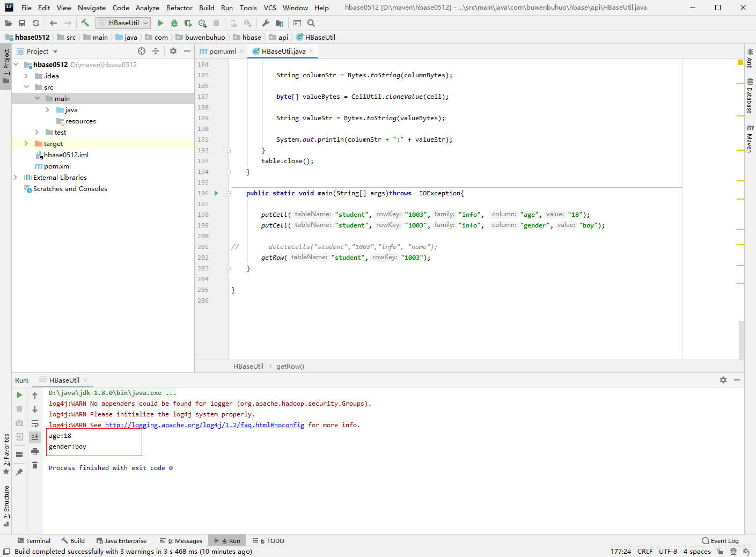Click down stack trace arrow in Run panel
This screenshot has width=756, height=557.
[x=35, y=409]
